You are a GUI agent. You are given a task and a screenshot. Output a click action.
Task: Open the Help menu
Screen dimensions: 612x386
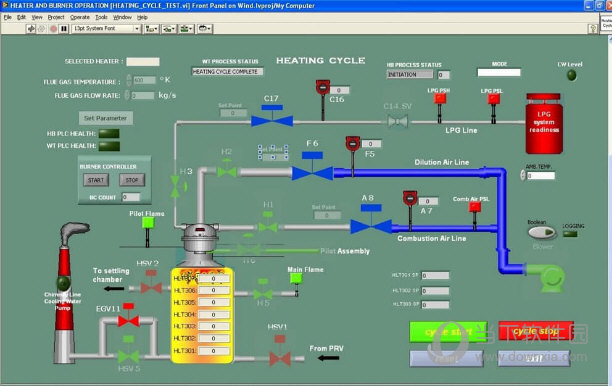tap(142, 17)
